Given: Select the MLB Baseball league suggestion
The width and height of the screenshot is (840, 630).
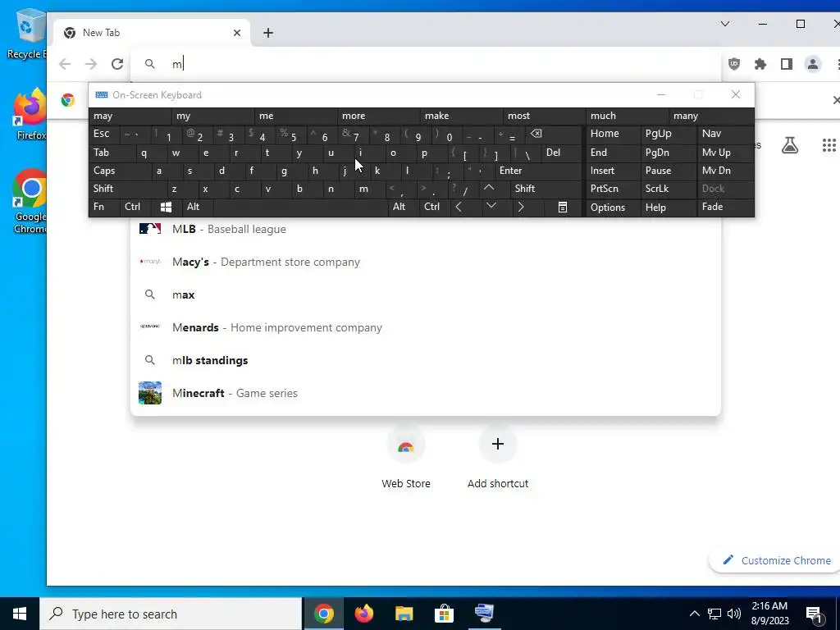Looking at the screenshot, I should [x=426, y=229].
